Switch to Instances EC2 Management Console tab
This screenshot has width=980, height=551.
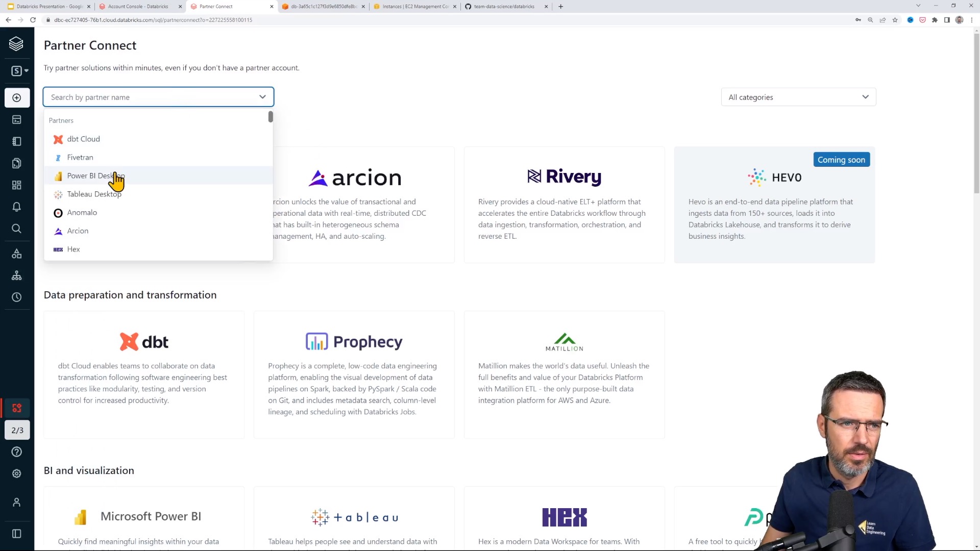click(415, 7)
